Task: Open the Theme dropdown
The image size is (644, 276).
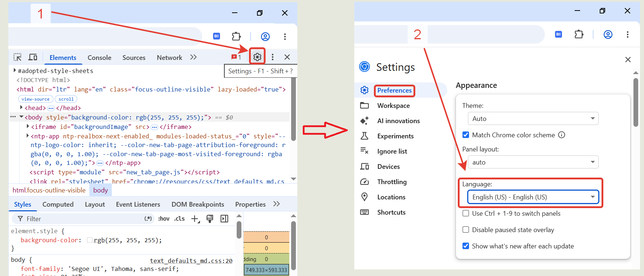Action: [533, 119]
